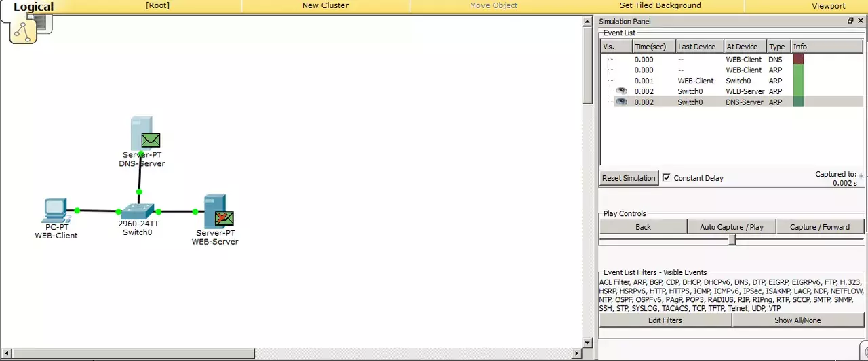Select the WEB-Client PC icon
868x361 pixels.
[55, 211]
